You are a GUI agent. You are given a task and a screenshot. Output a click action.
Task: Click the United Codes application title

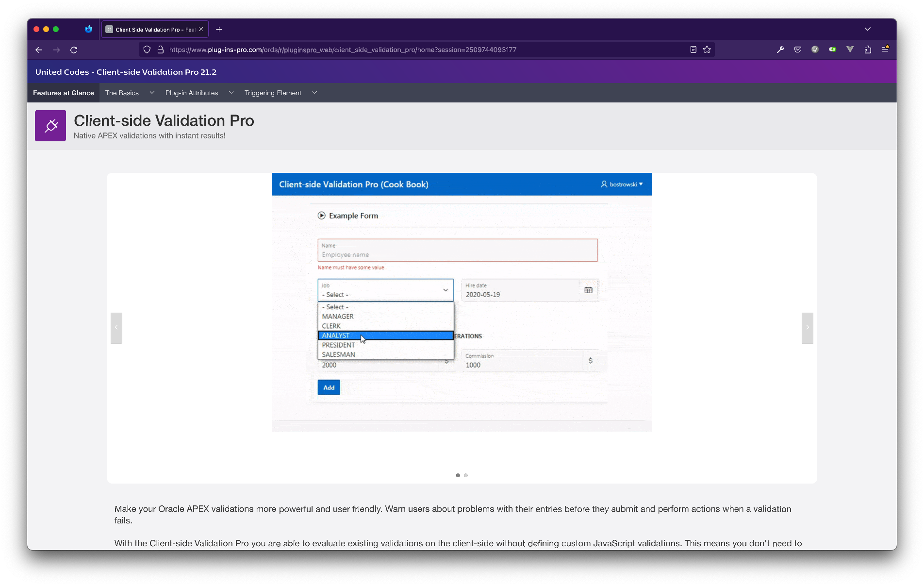pos(126,72)
